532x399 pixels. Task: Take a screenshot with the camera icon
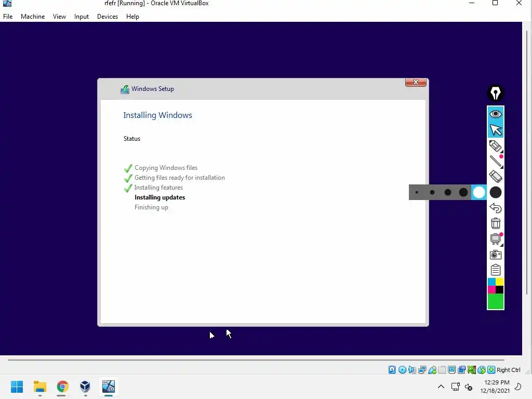coord(495,255)
